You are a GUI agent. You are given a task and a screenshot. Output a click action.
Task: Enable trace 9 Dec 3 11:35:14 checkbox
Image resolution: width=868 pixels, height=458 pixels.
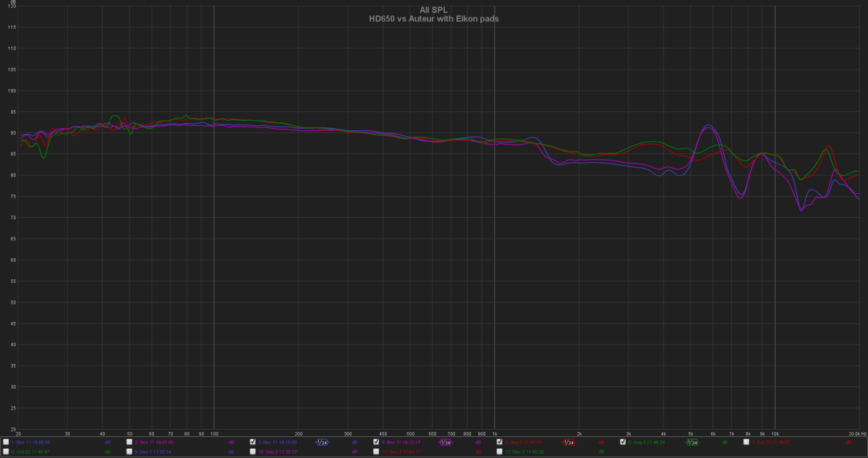(x=129, y=451)
